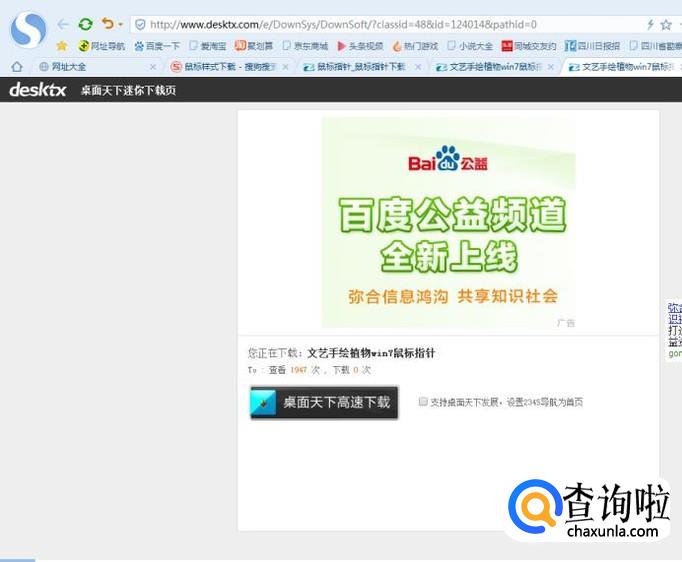The width and height of the screenshot is (682, 562).
Task: Open the dropdown beside the undo arrow
Action: (x=120, y=25)
